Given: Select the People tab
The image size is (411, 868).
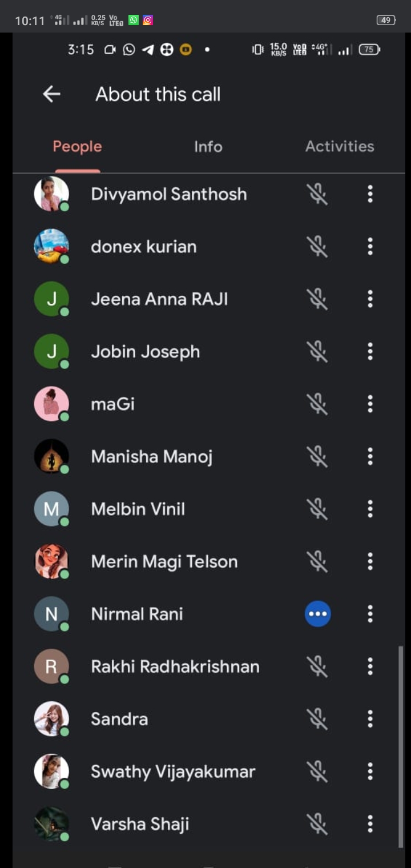Looking at the screenshot, I should point(77,147).
